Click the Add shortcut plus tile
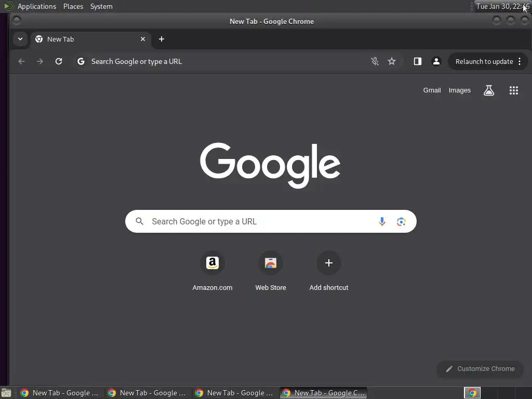The image size is (532, 399). pos(329,271)
